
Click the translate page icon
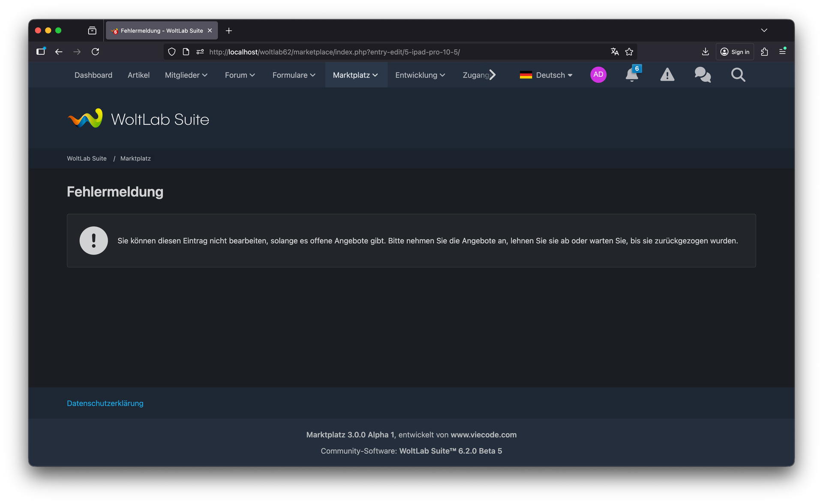(615, 52)
